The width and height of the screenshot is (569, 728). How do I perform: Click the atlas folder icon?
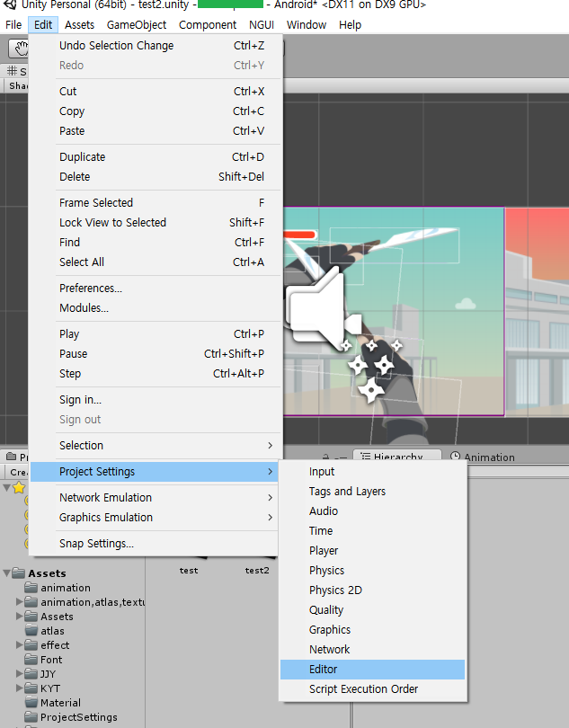pyautogui.click(x=32, y=631)
